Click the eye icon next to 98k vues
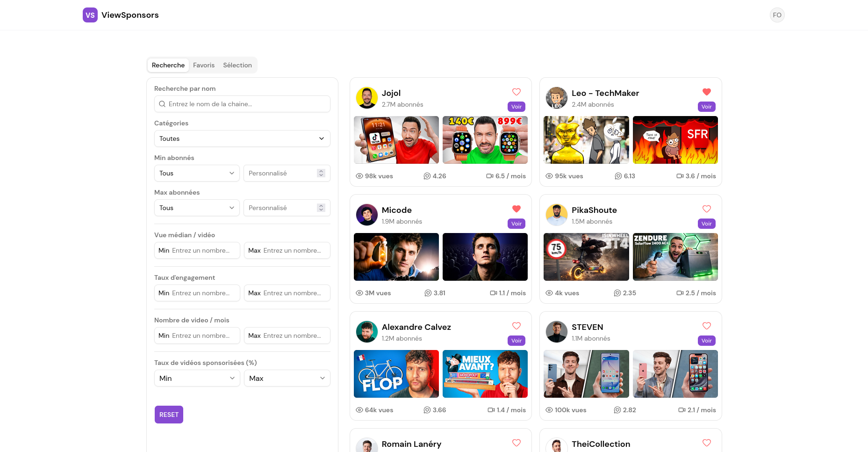 359,176
